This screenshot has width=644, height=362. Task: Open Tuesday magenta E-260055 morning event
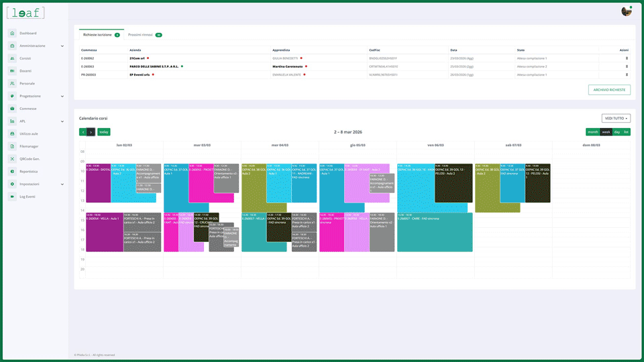(x=201, y=184)
